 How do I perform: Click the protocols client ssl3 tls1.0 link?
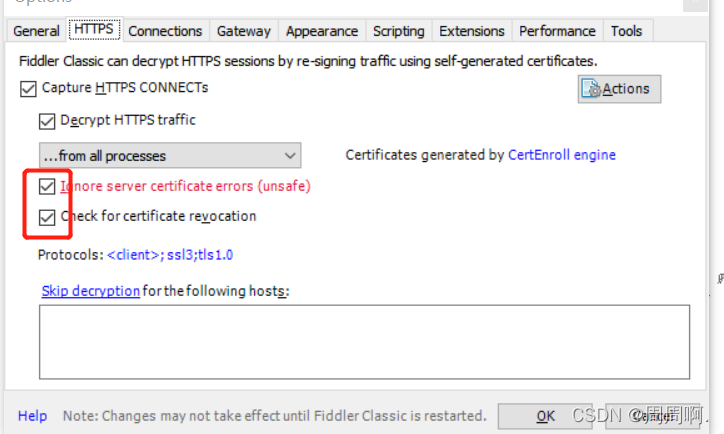pos(170,255)
